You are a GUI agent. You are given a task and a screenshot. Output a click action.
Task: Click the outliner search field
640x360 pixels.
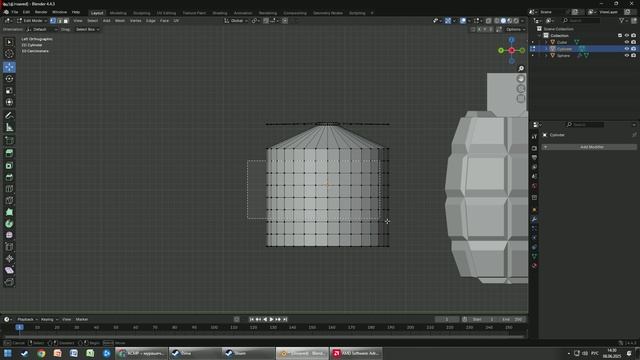pyautogui.click(x=581, y=20)
